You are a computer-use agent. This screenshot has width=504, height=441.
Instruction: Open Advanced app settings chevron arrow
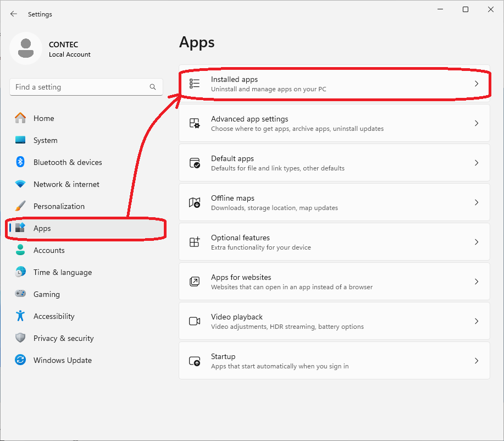pos(477,123)
